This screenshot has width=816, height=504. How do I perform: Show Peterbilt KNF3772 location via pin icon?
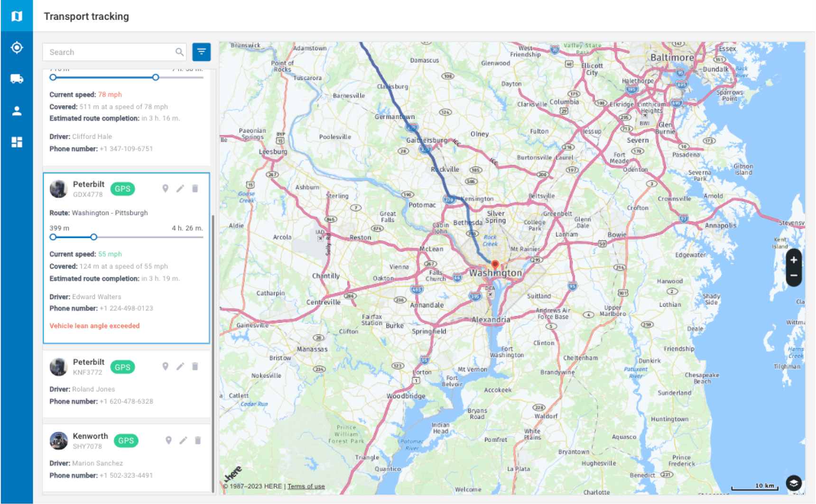tap(166, 366)
